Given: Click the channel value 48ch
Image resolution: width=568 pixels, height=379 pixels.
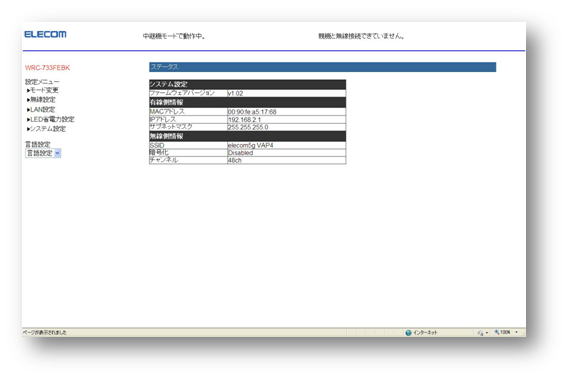Looking at the screenshot, I should [x=234, y=160].
